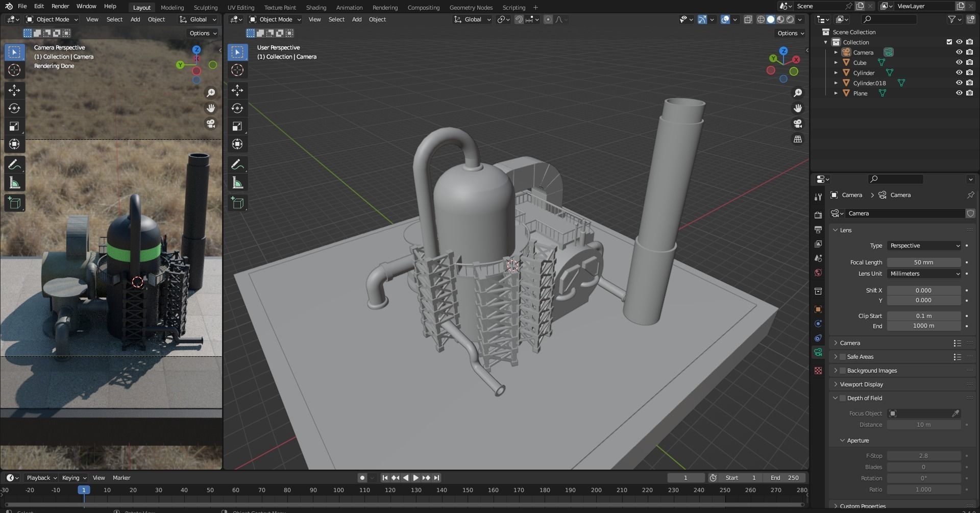Switch to material preview viewport shading
Image resolution: width=980 pixels, height=513 pixels.
point(780,19)
